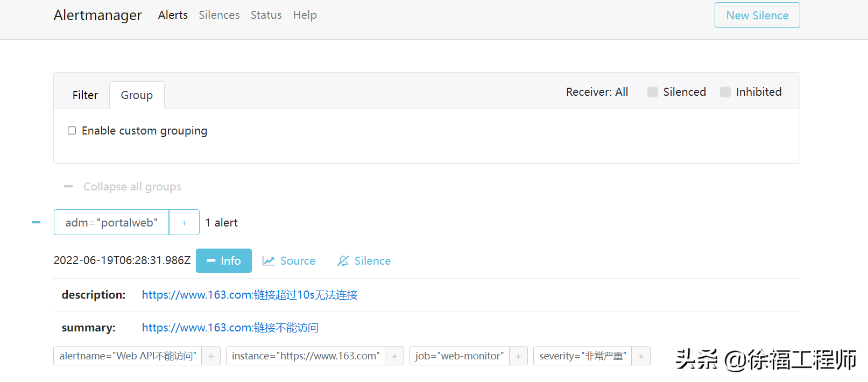This screenshot has height=382, width=868.
Task: Open the description link for www.163.com
Action: pos(250,295)
